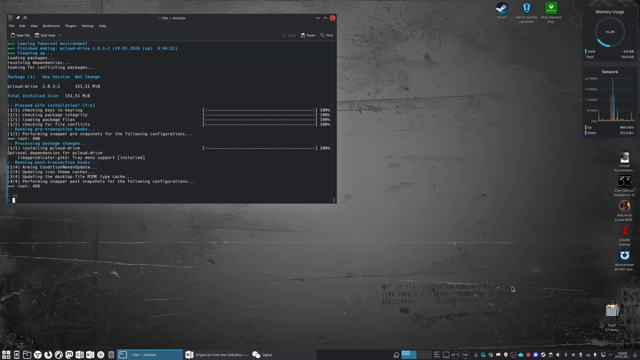Open the Heroic Games Launcher desktop icon
The height and width of the screenshot is (360, 640).
click(526, 12)
